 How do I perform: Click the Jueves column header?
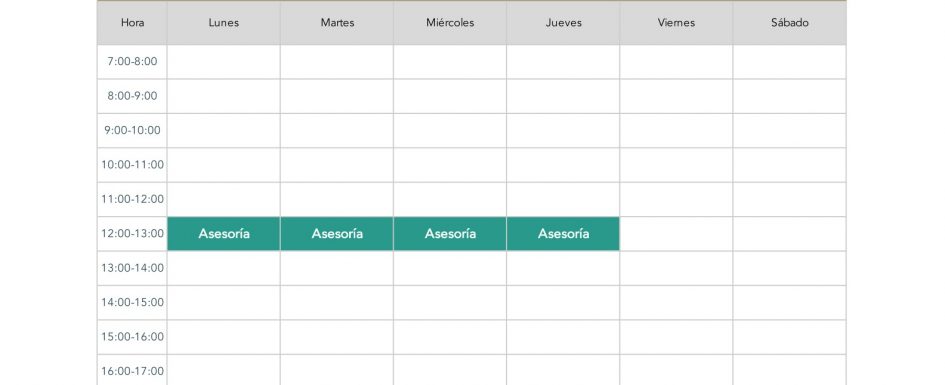(x=564, y=23)
